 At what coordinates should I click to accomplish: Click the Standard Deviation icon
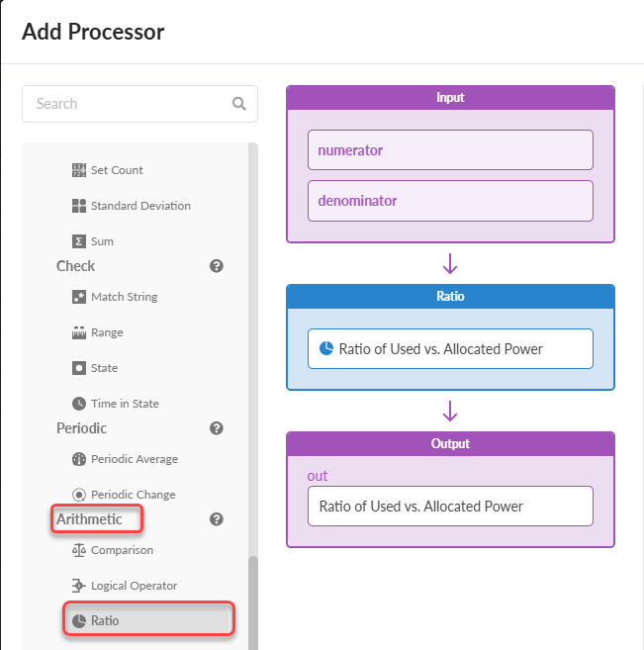(x=79, y=206)
